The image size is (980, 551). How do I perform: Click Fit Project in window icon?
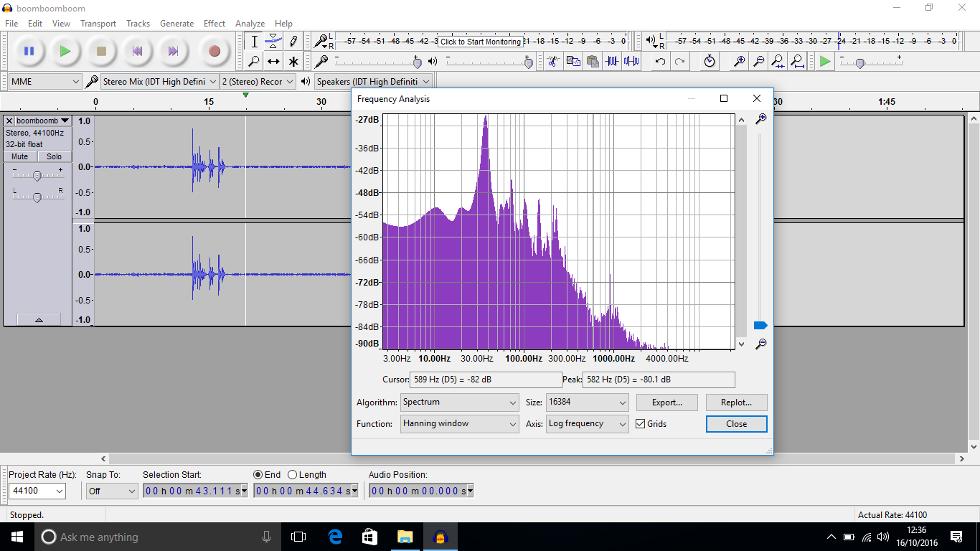[797, 61]
